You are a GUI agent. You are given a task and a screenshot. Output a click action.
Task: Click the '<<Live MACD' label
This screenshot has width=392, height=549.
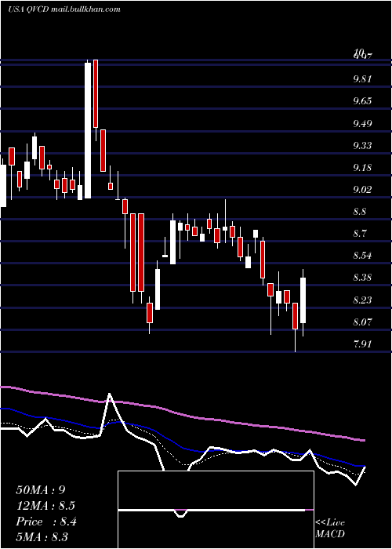click(x=330, y=528)
